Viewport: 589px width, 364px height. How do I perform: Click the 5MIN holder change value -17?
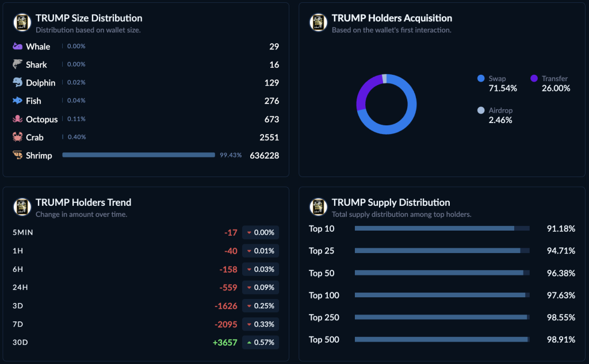pos(231,233)
